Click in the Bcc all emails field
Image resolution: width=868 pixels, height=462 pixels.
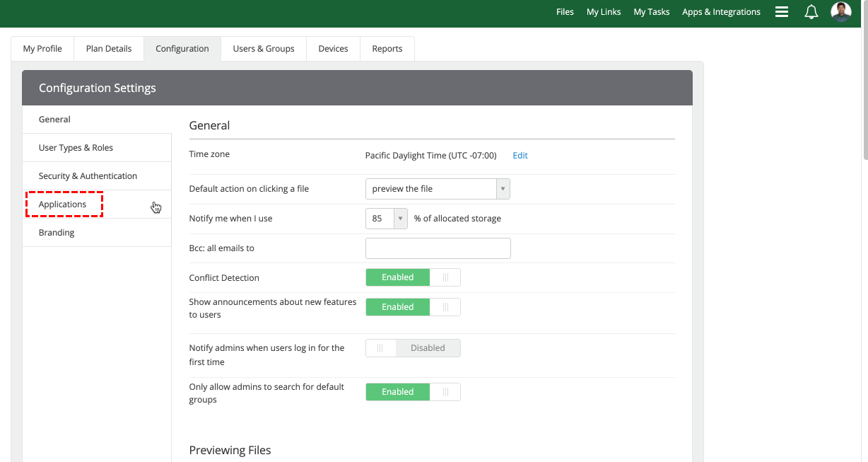[438, 248]
